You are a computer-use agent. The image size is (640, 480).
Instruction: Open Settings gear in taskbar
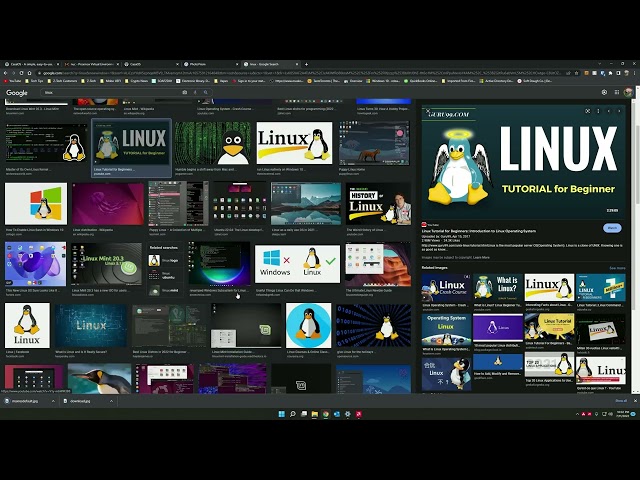coord(348,414)
